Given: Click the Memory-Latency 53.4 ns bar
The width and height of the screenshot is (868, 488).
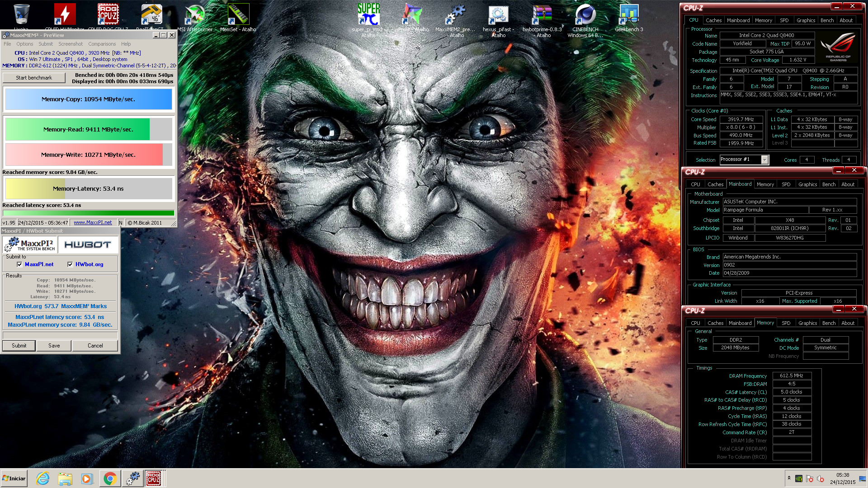Looking at the screenshot, I should (89, 188).
